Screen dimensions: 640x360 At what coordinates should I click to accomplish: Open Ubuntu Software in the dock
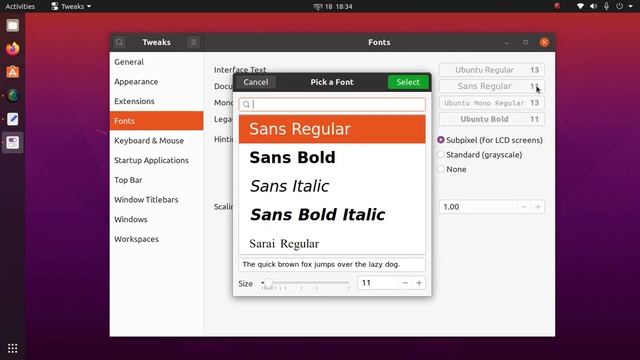click(x=13, y=72)
